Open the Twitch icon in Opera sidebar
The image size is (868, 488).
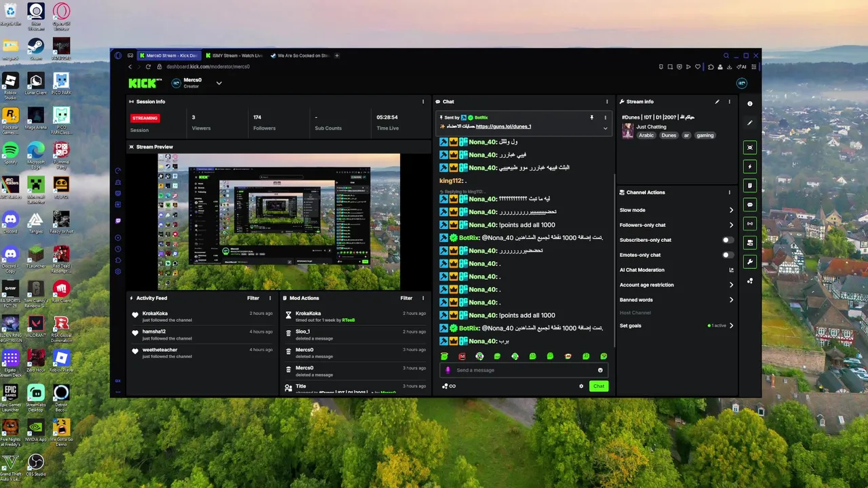pyautogui.click(x=118, y=221)
